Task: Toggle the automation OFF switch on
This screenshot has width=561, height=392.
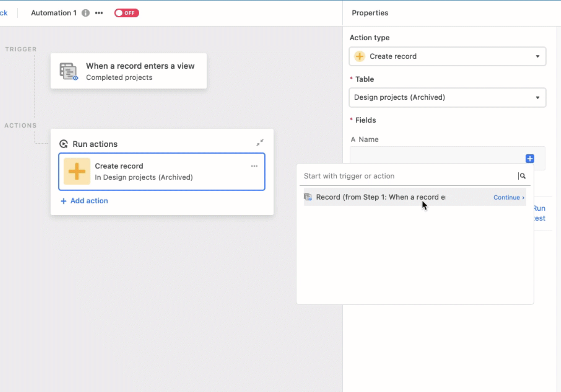Action: [127, 13]
